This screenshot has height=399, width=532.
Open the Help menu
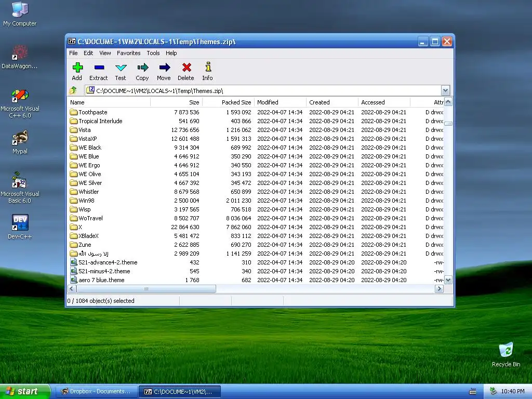pyautogui.click(x=171, y=53)
